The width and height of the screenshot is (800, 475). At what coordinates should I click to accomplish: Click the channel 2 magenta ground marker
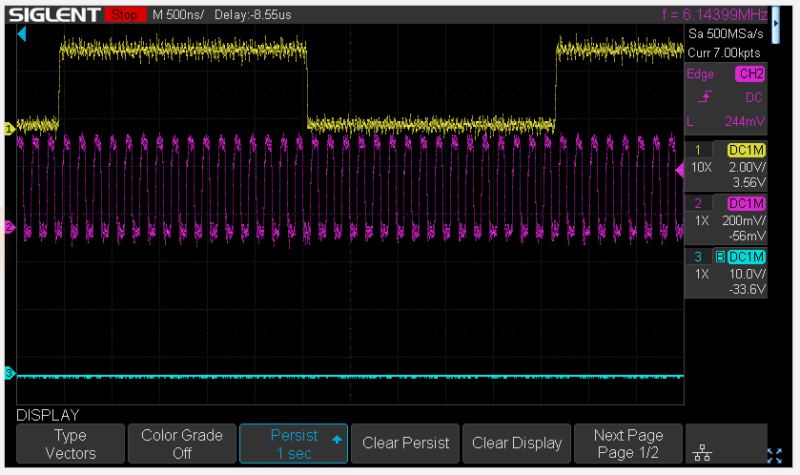pyautogui.click(x=9, y=227)
